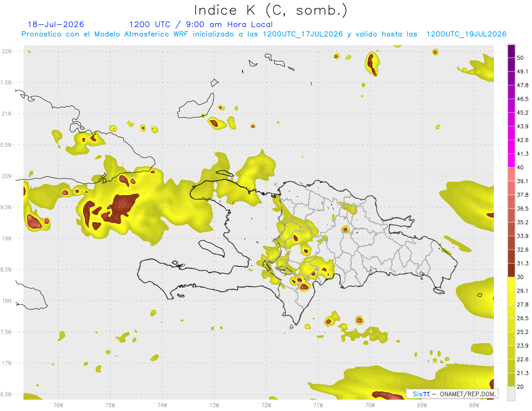532x411 pixels.
Task: Click the "75W" longitude label
Action: [x=110, y=405]
